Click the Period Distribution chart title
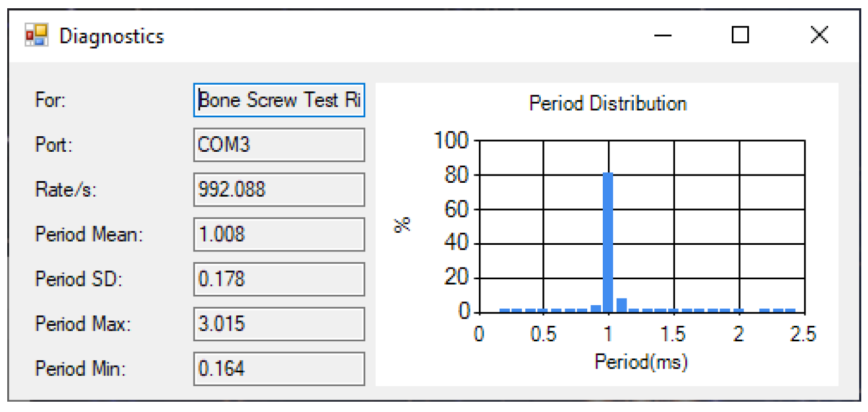 coord(608,104)
